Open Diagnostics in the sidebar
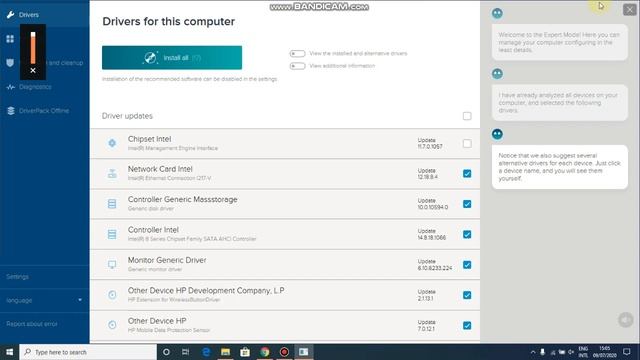 coord(35,87)
